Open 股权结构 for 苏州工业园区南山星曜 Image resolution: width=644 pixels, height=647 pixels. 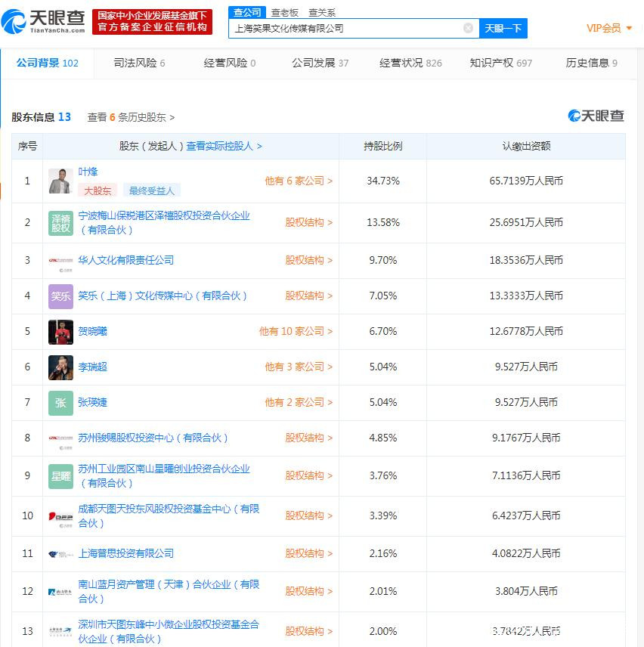308,475
